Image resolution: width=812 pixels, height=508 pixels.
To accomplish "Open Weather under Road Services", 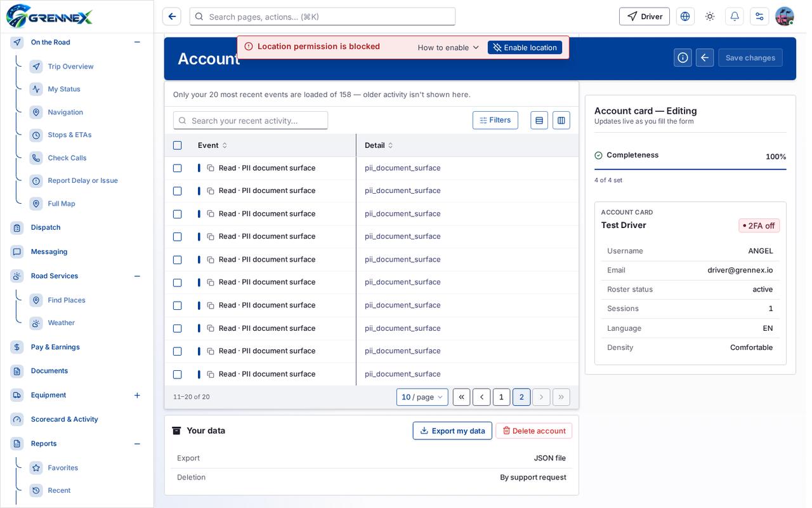I will (62, 323).
